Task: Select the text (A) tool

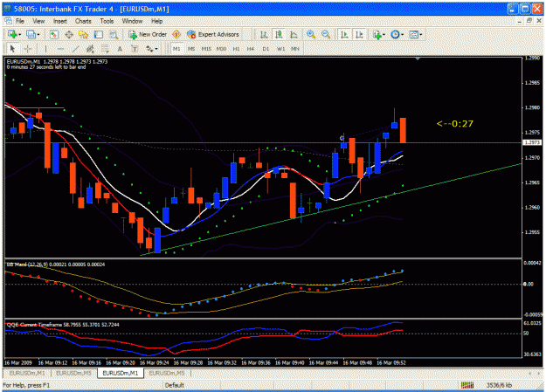Action: tap(120, 49)
